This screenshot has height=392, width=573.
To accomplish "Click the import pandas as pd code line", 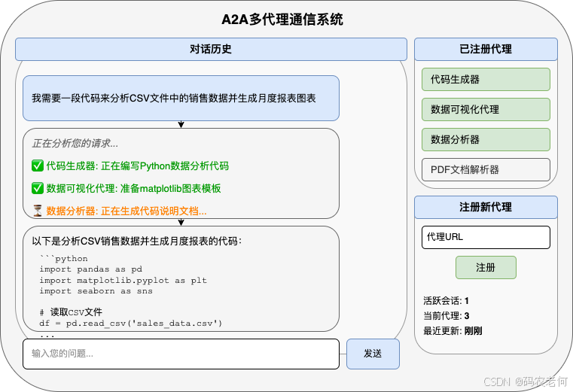I will [90, 269].
